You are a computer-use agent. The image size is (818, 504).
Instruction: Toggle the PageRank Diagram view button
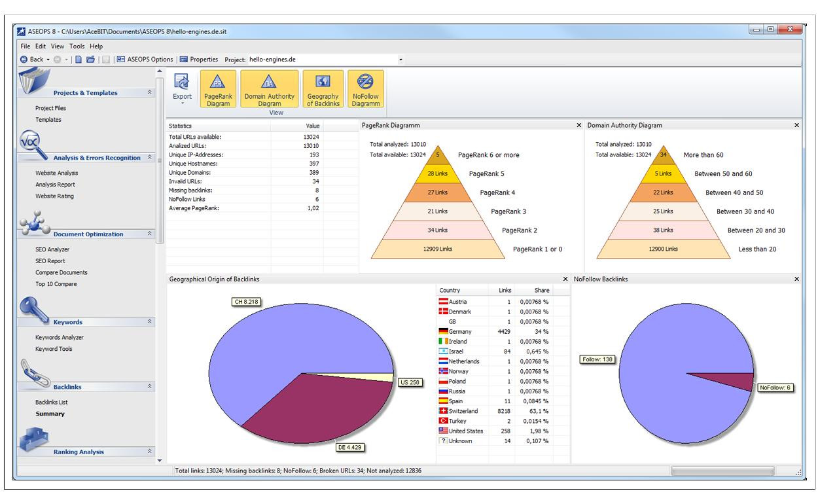point(218,90)
